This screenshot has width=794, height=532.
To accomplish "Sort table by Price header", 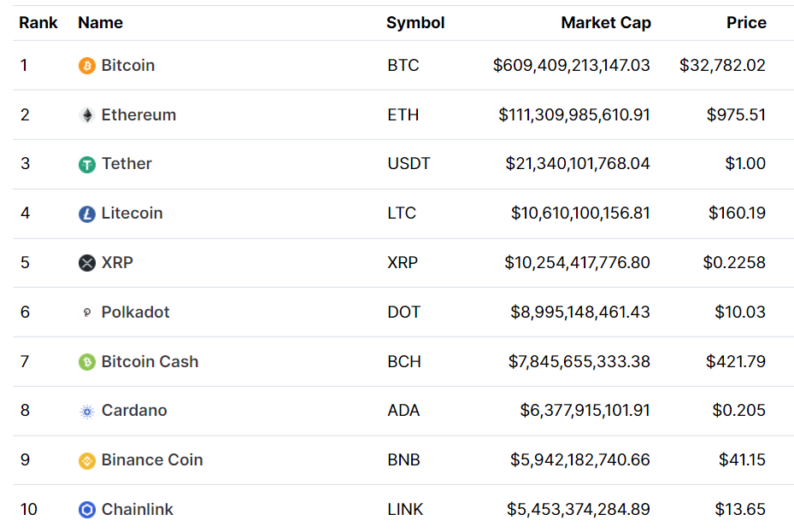I will click(x=745, y=23).
